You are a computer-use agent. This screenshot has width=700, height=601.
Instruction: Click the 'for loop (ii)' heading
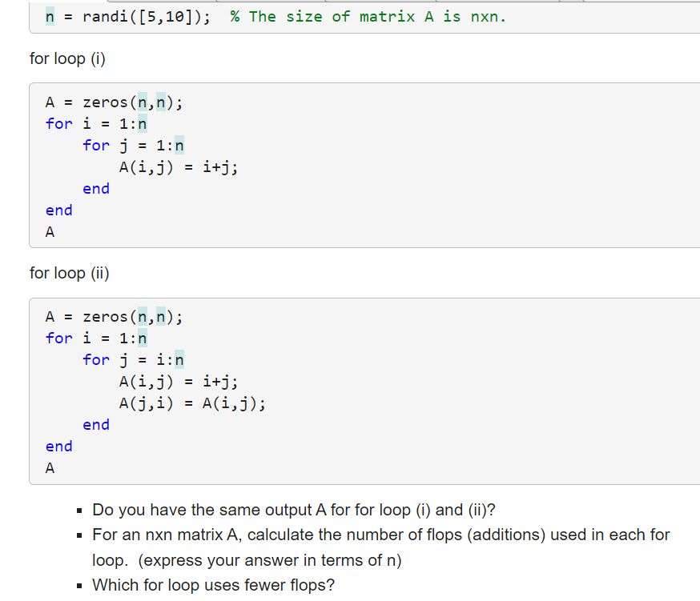coord(70,273)
